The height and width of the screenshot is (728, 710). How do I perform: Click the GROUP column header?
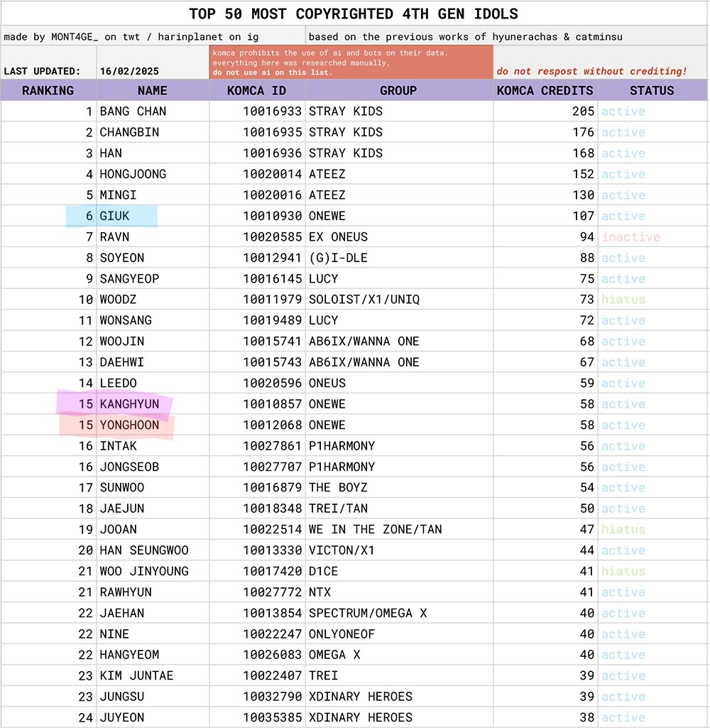398,90
